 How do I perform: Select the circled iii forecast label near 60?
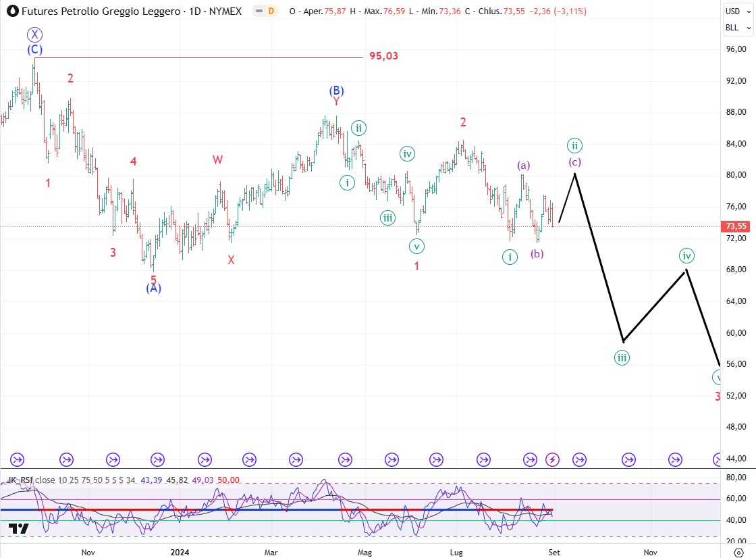coord(622,357)
